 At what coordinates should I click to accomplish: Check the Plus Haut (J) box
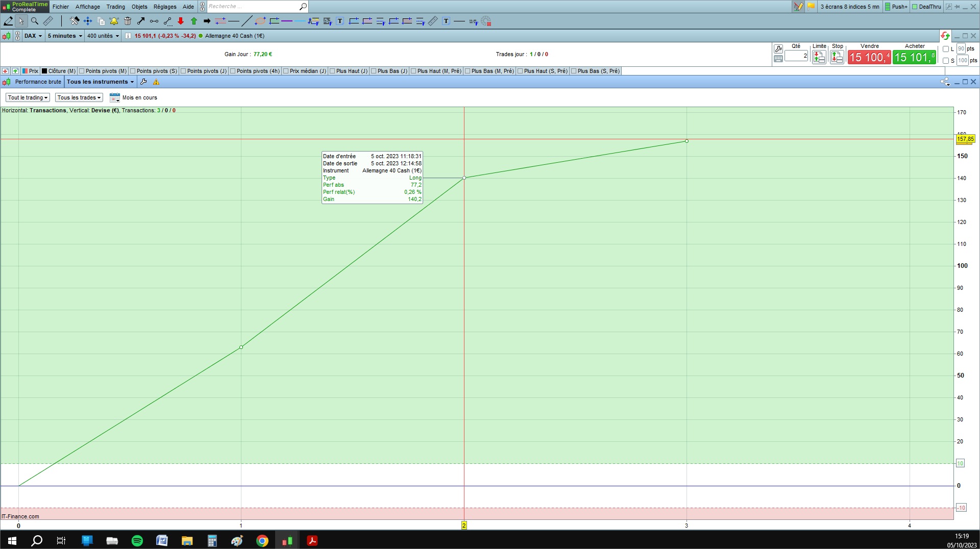pyautogui.click(x=332, y=71)
